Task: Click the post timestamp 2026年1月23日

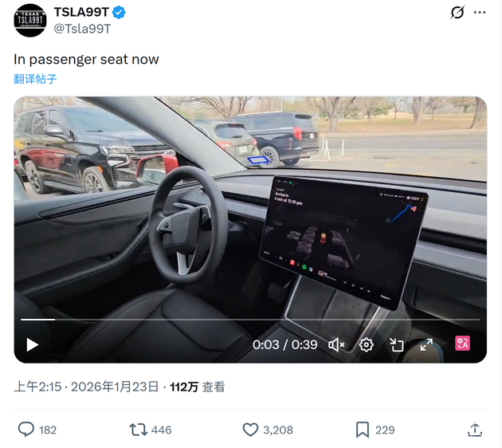Action: (x=115, y=387)
